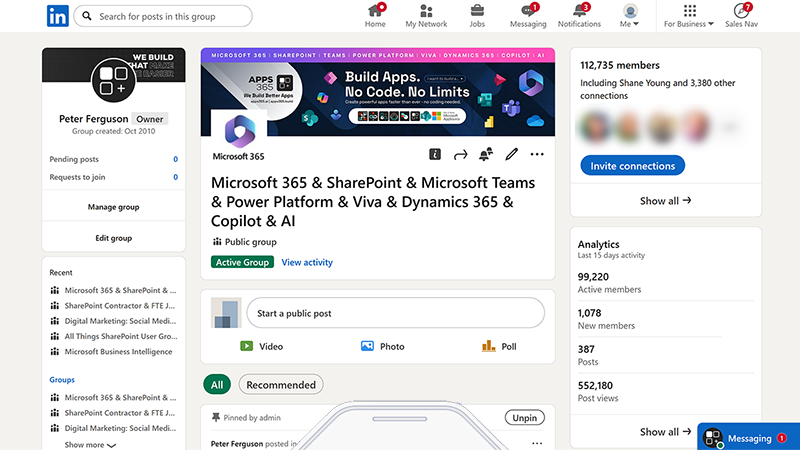Switch to the Recommended feed filter

(281, 385)
